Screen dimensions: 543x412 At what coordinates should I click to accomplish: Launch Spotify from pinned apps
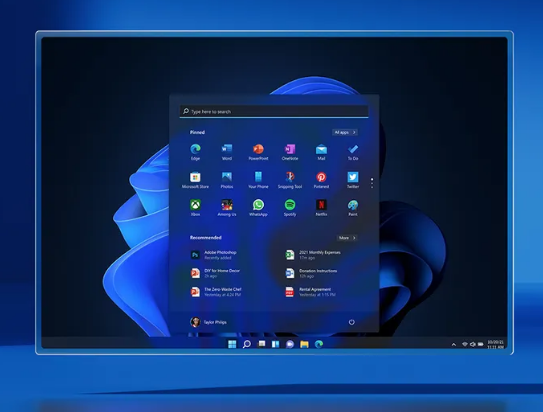pos(290,208)
